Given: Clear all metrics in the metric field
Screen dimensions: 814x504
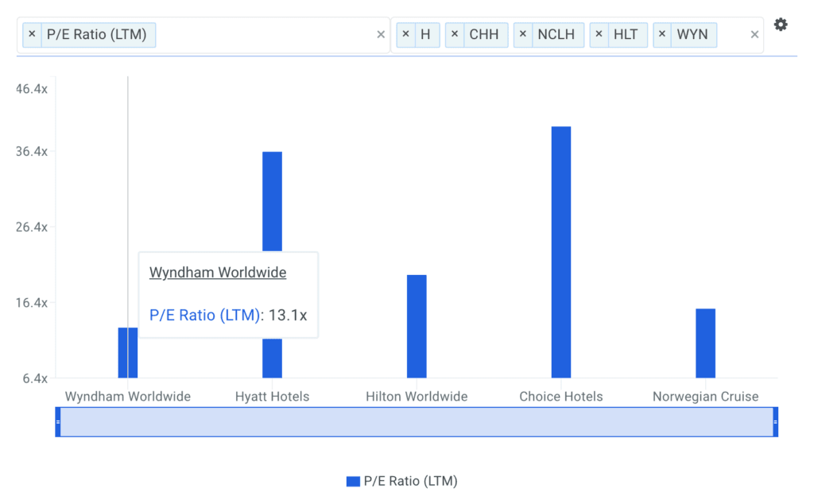Looking at the screenshot, I should 381,35.
